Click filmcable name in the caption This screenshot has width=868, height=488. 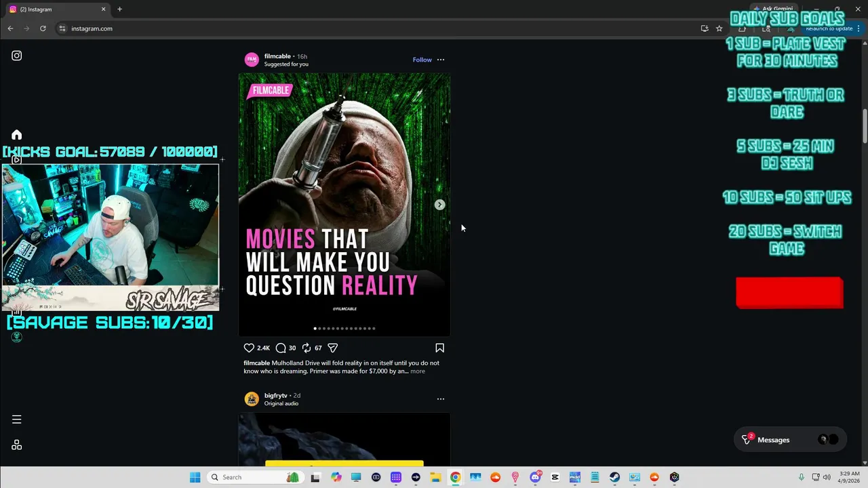[257, 363]
